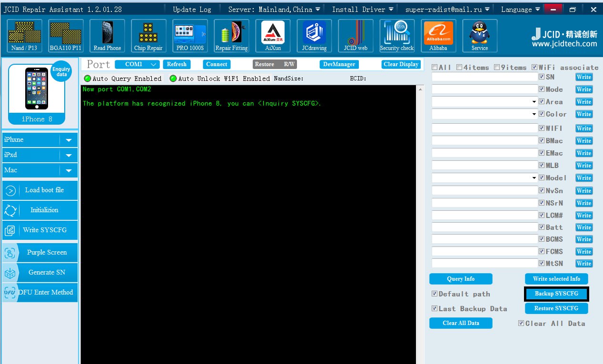Screen dimensions: 603x364
Task: Click the Load boot file button
Action: tap(40, 190)
